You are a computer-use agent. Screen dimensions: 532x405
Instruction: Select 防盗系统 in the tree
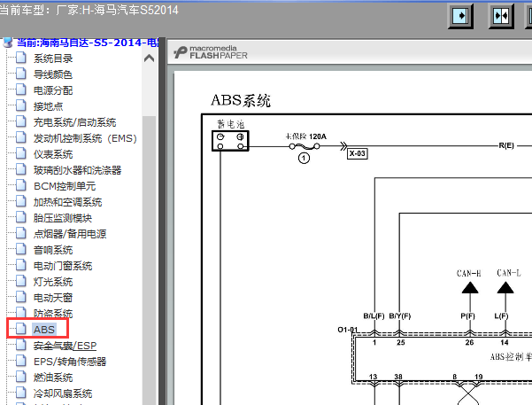53,313
